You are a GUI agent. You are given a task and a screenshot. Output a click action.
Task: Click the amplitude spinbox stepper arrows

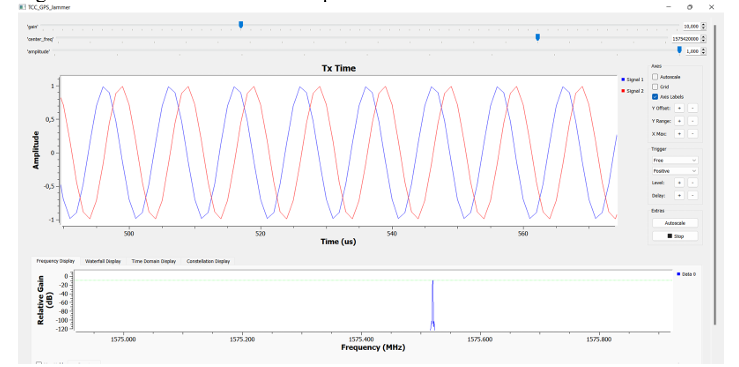pyautogui.click(x=704, y=51)
